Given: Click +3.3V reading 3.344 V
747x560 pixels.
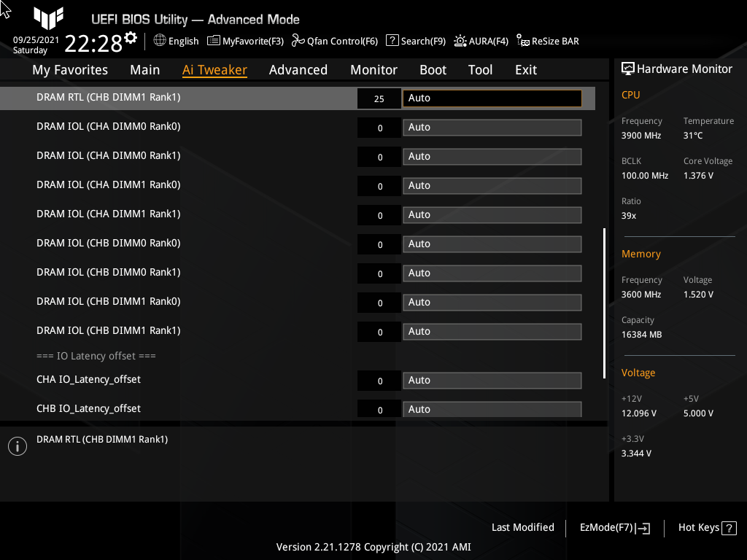Looking at the screenshot, I should (x=636, y=454).
